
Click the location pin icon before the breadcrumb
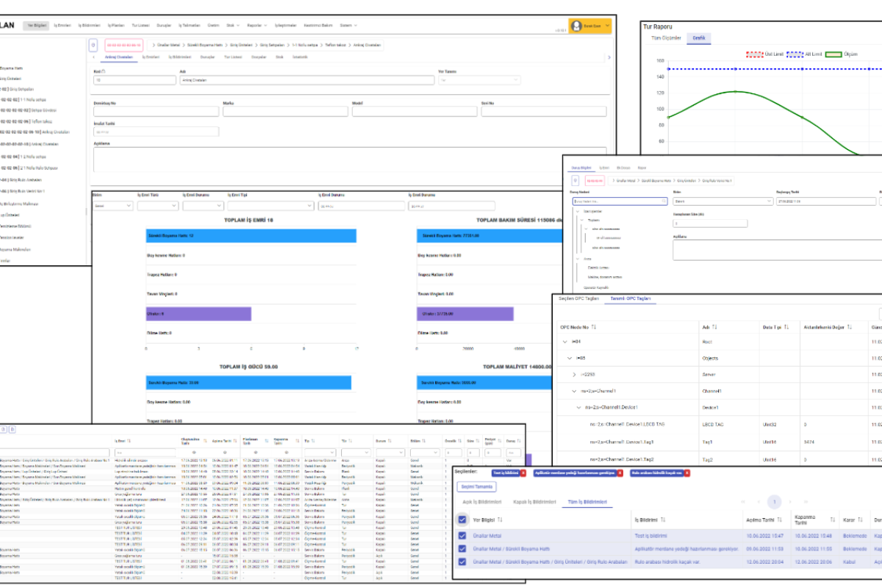click(x=93, y=45)
